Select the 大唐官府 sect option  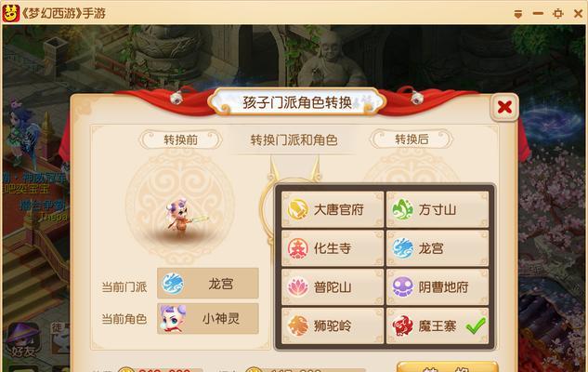coord(333,209)
